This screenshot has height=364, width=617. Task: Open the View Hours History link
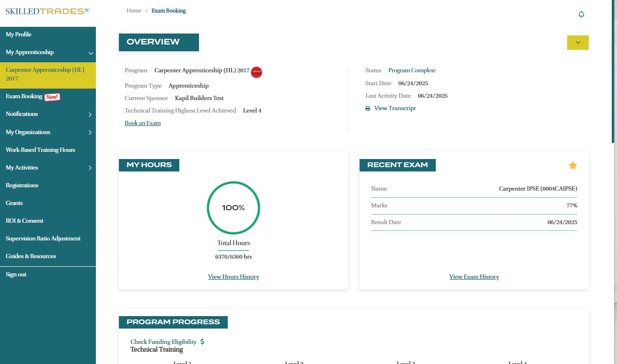coord(233,277)
